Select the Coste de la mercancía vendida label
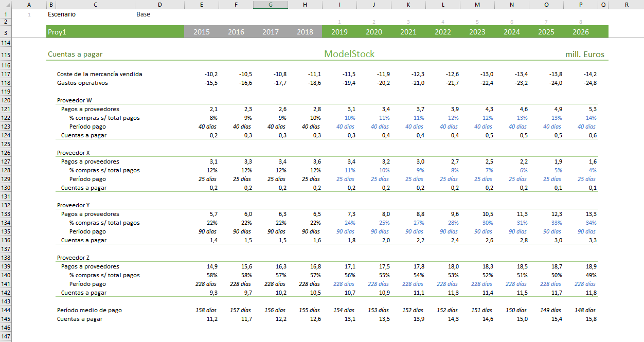Image resolution: width=644 pixels, height=342 pixels. pos(99,74)
